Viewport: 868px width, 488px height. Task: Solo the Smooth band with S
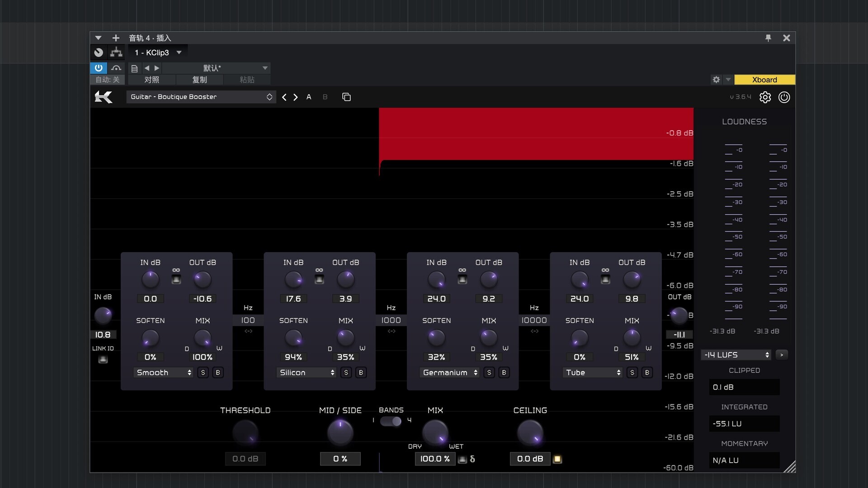(x=203, y=372)
